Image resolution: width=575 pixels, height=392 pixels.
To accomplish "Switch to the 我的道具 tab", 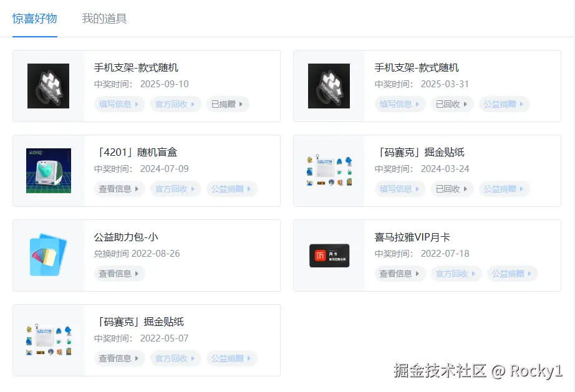I will click(104, 19).
